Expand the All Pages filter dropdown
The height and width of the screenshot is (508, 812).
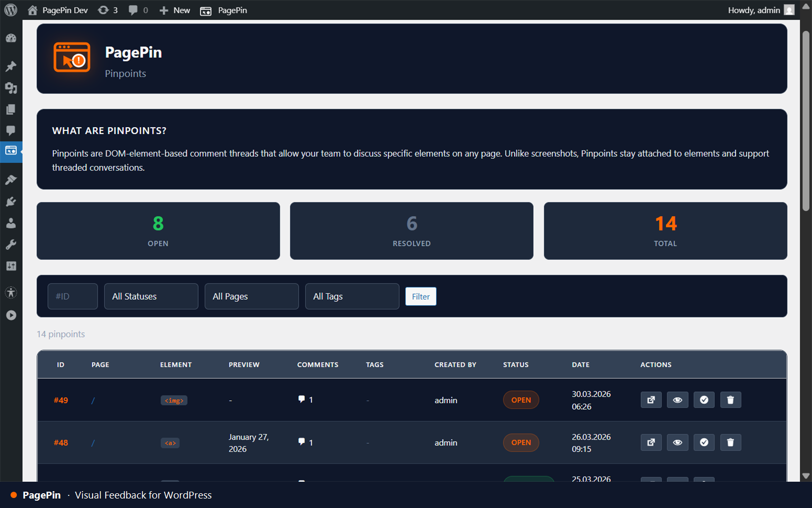251,296
